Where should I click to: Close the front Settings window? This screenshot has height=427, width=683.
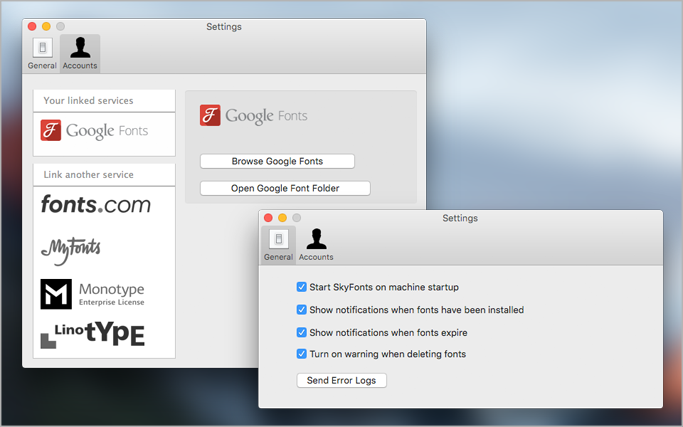point(268,217)
